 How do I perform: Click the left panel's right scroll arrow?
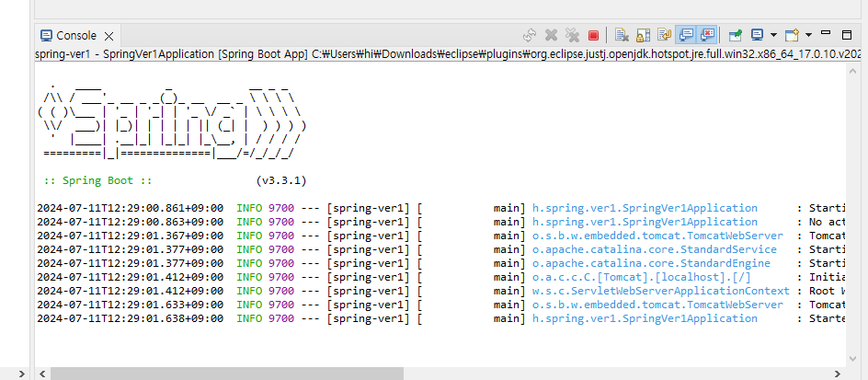coord(21,374)
